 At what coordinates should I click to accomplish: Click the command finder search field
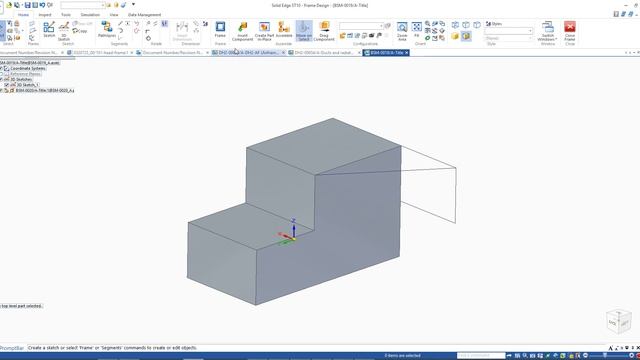click(481, 356)
